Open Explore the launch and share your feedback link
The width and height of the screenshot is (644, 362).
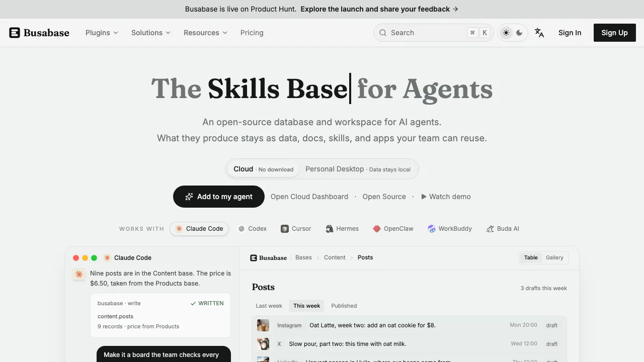pos(379,9)
